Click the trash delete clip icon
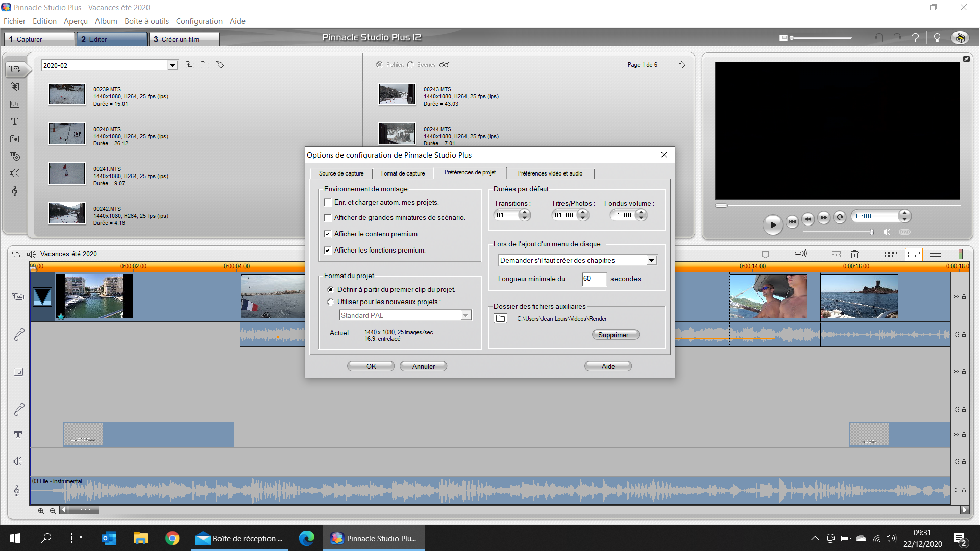Screen dimensions: 980x551 tap(854, 254)
